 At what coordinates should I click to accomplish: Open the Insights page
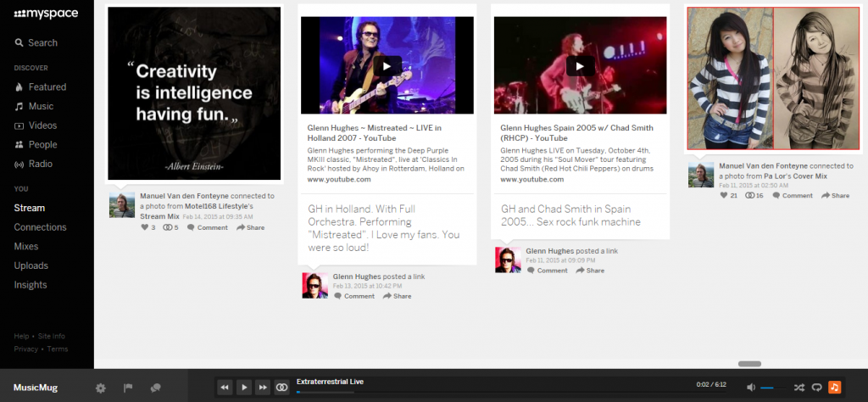31,285
